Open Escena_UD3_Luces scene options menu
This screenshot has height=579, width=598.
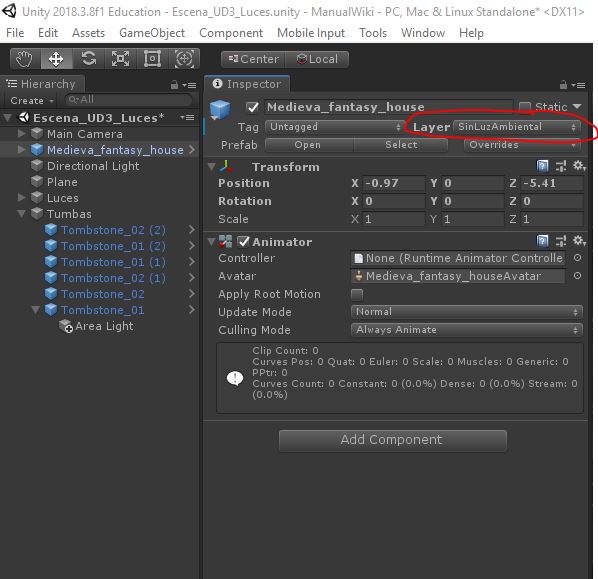tap(187, 117)
